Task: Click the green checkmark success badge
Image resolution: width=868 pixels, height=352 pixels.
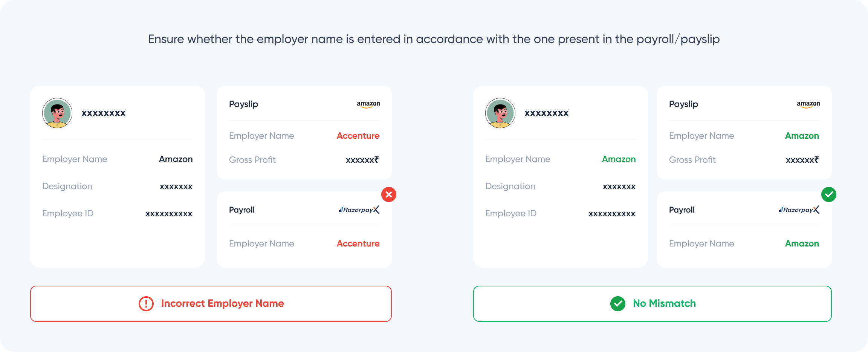Action: [x=829, y=194]
